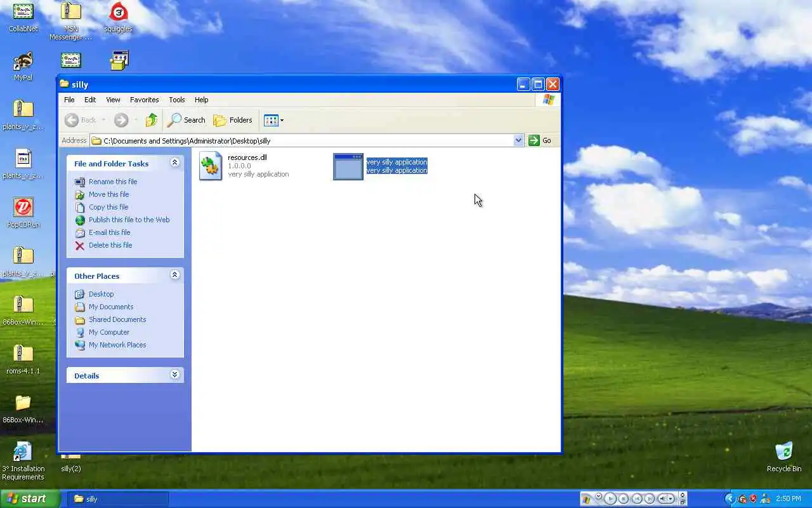Expand the Back history dropdown arrow
The image size is (812, 508).
[103, 120]
